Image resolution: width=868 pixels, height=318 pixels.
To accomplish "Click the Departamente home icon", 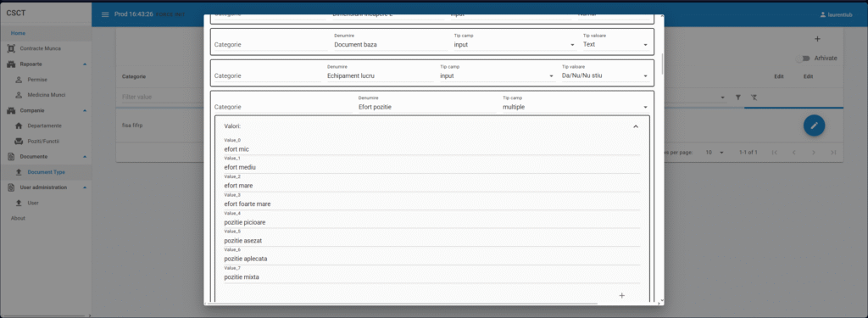I will [19, 126].
